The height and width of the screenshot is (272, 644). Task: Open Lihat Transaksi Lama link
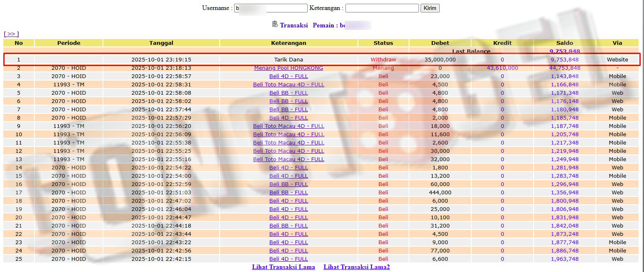pos(283,267)
